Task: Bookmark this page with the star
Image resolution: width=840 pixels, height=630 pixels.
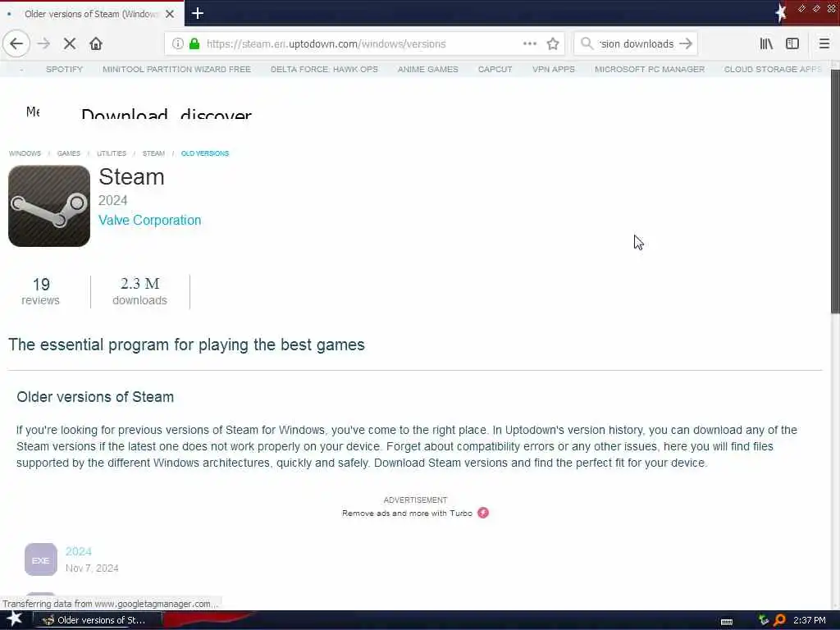Action: (553, 44)
